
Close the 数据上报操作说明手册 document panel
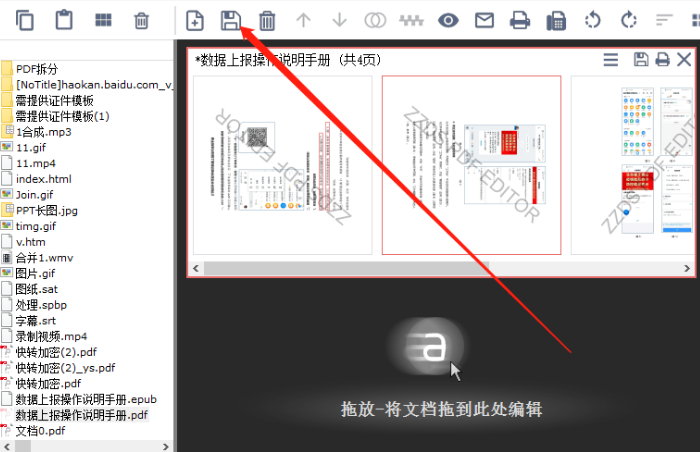(x=684, y=59)
